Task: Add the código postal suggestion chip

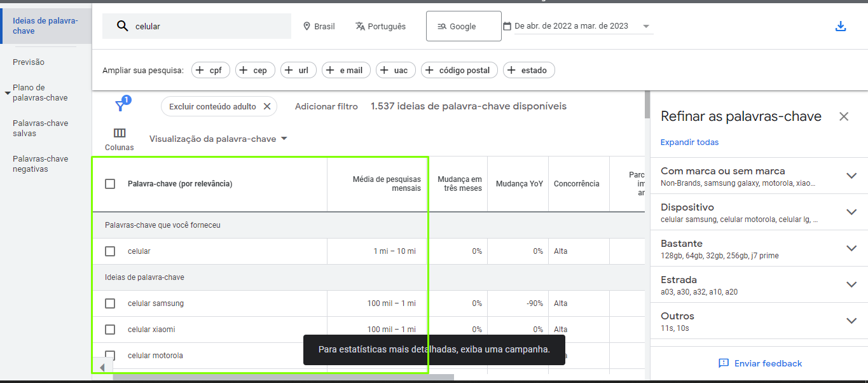Action: (x=458, y=71)
